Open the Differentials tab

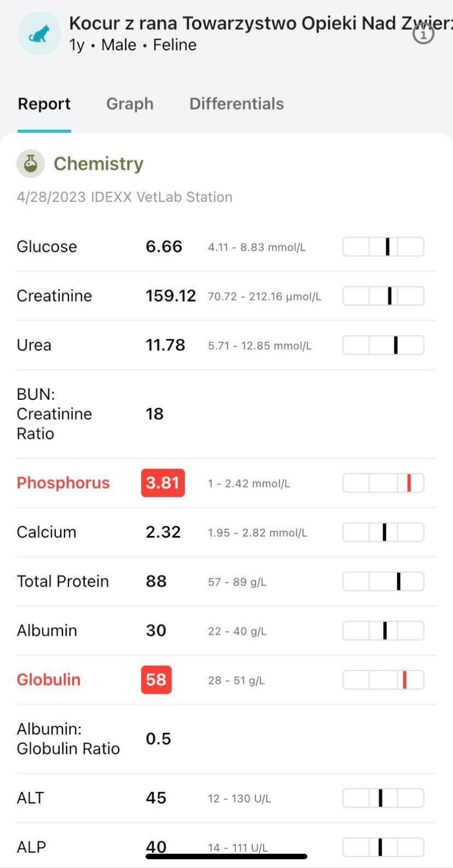(237, 104)
